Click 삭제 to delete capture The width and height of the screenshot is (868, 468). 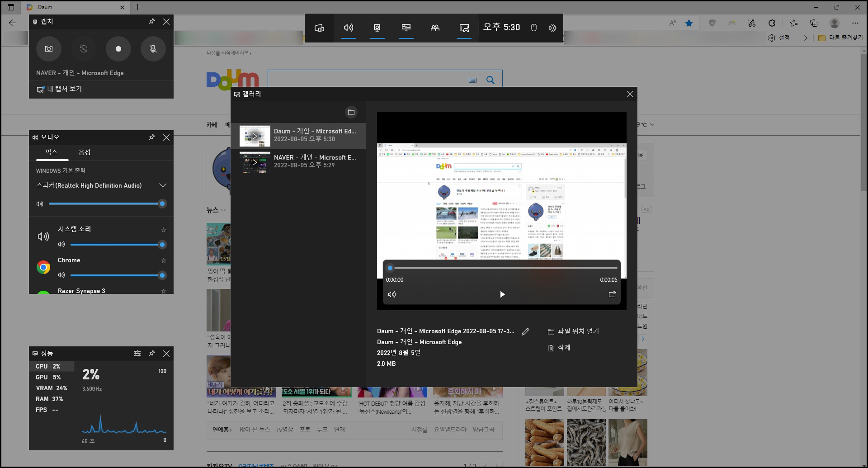click(x=559, y=348)
